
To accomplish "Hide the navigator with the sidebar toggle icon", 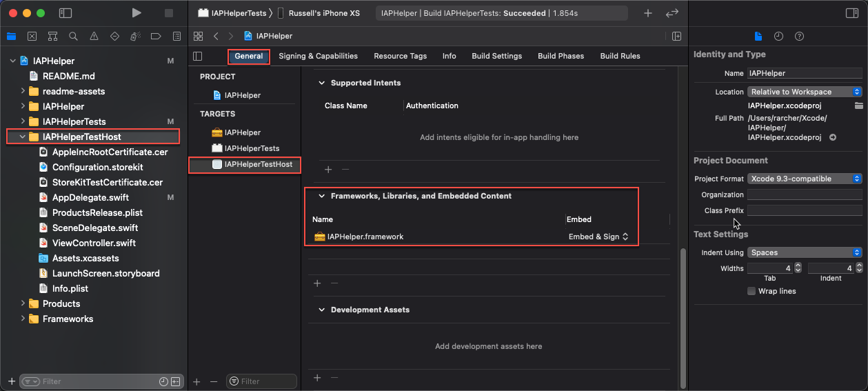I will point(65,13).
